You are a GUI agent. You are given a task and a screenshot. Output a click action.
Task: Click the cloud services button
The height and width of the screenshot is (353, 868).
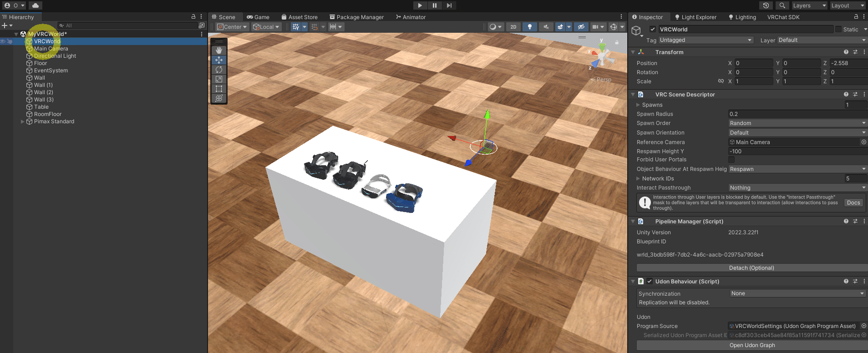click(36, 5)
